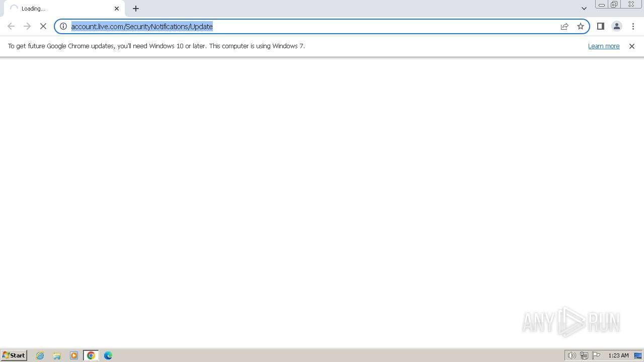Screen dimensions: 644x362
Task: Dismiss the Chrome update notification bar
Action: point(632,46)
